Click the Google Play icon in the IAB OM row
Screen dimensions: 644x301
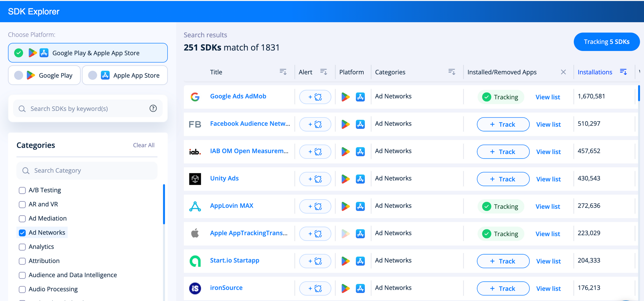pos(346,151)
